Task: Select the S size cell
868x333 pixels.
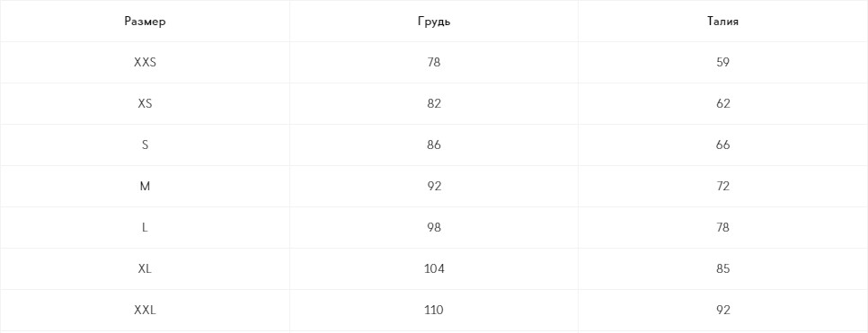Action: tap(145, 145)
